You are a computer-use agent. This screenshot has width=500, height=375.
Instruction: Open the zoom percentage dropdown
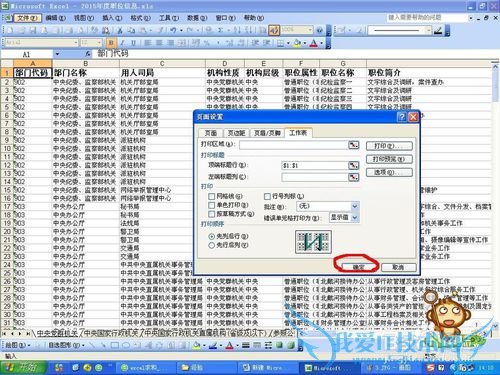pos(310,30)
